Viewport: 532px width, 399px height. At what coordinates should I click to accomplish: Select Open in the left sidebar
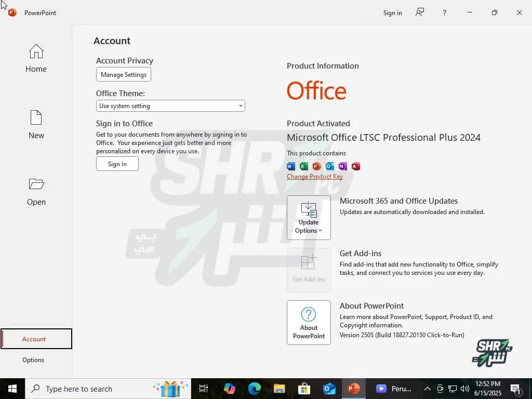tap(36, 192)
